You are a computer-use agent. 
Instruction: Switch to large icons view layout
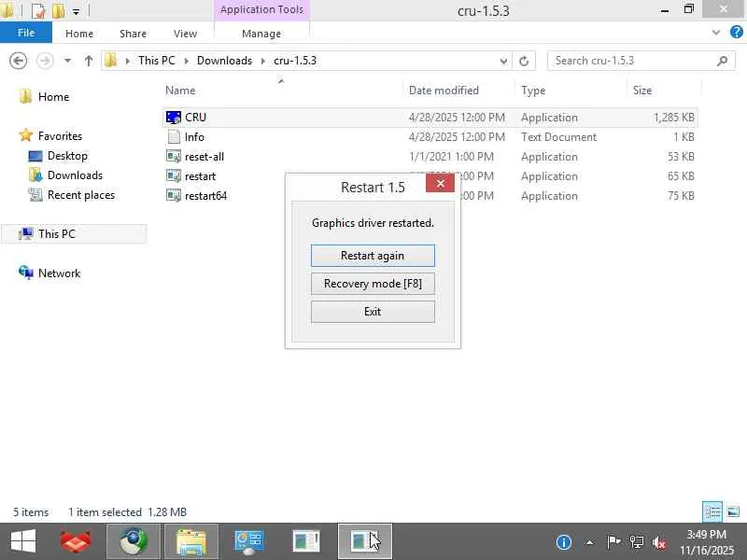[733, 512]
